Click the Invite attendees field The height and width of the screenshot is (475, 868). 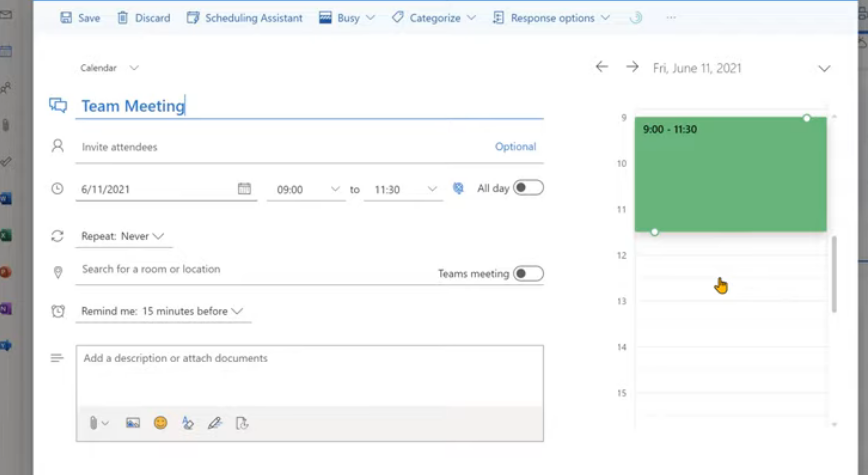tap(282, 147)
